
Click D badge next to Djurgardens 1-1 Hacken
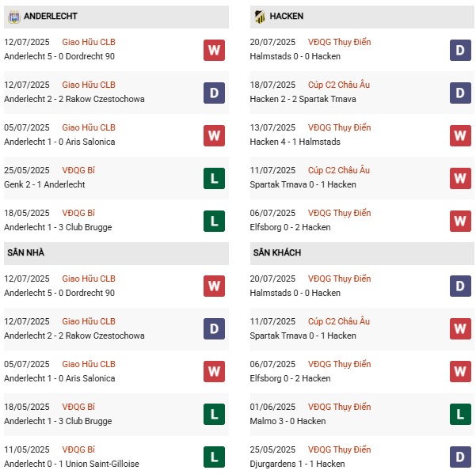pyautogui.click(x=461, y=457)
